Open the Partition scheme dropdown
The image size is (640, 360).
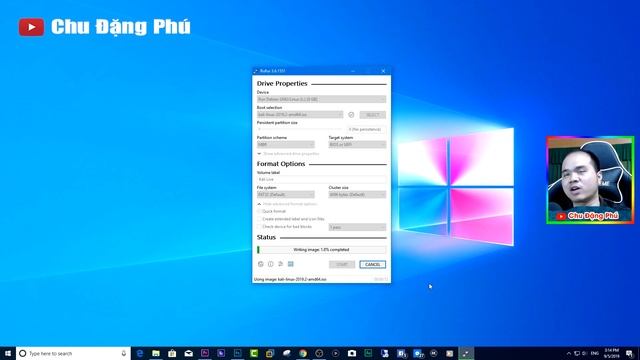point(286,144)
